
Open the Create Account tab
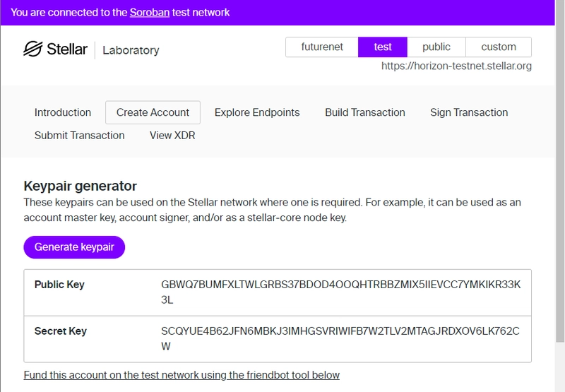pyautogui.click(x=153, y=112)
